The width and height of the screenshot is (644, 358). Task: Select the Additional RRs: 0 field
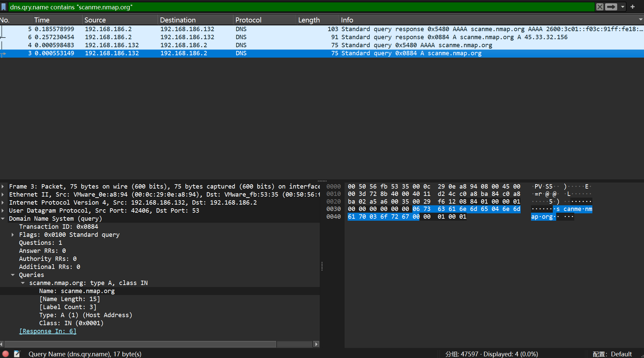50,267
